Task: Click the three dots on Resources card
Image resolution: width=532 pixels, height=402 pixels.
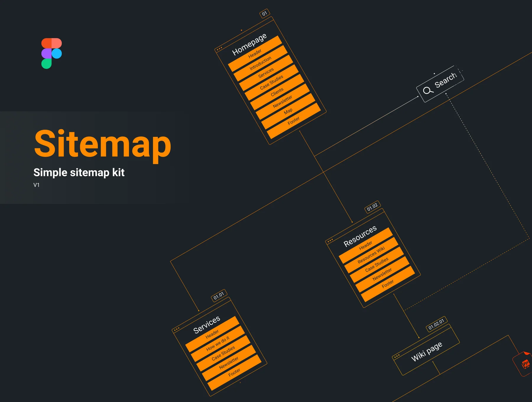Action: coord(330,241)
